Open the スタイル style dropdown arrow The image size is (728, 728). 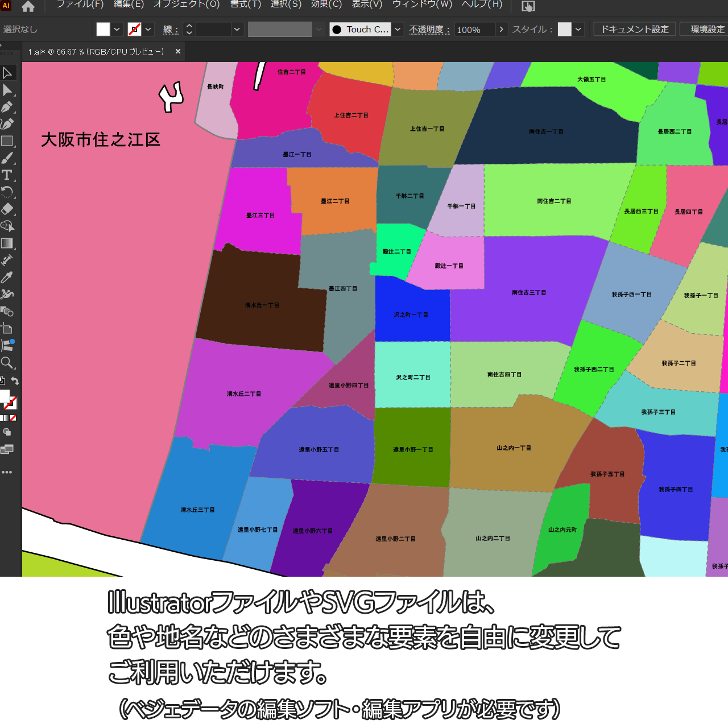click(578, 30)
